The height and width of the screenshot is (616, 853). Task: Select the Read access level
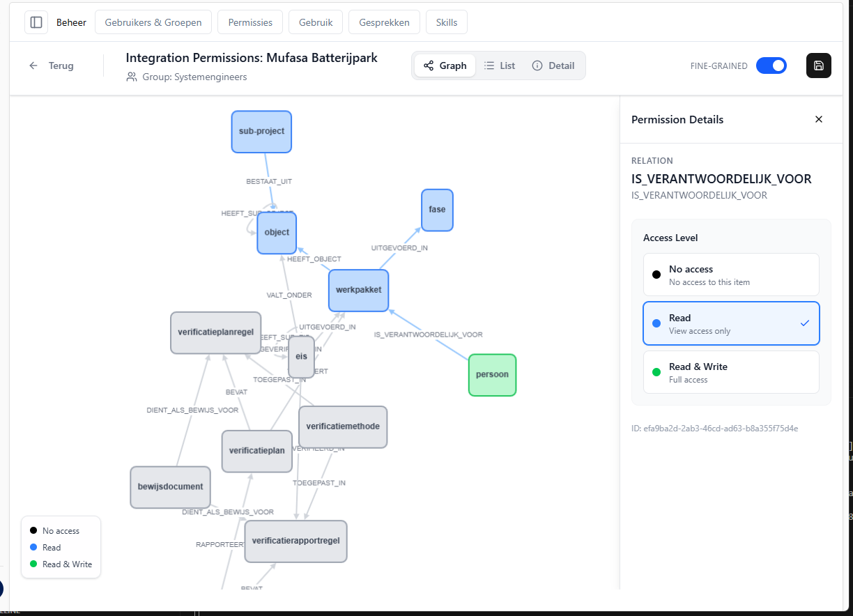730,323
